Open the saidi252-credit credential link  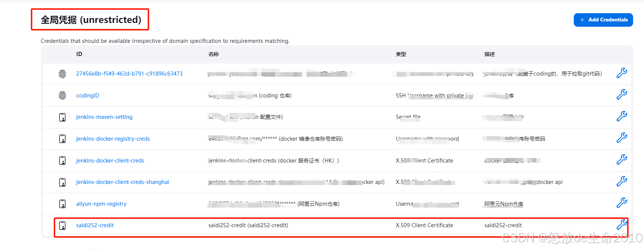pos(95,225)
